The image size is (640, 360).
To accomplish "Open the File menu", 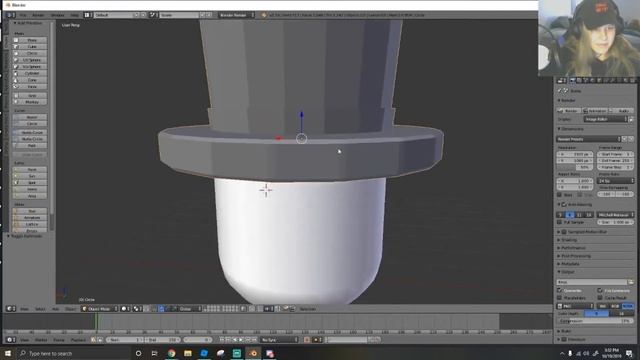I will (23, 15).
